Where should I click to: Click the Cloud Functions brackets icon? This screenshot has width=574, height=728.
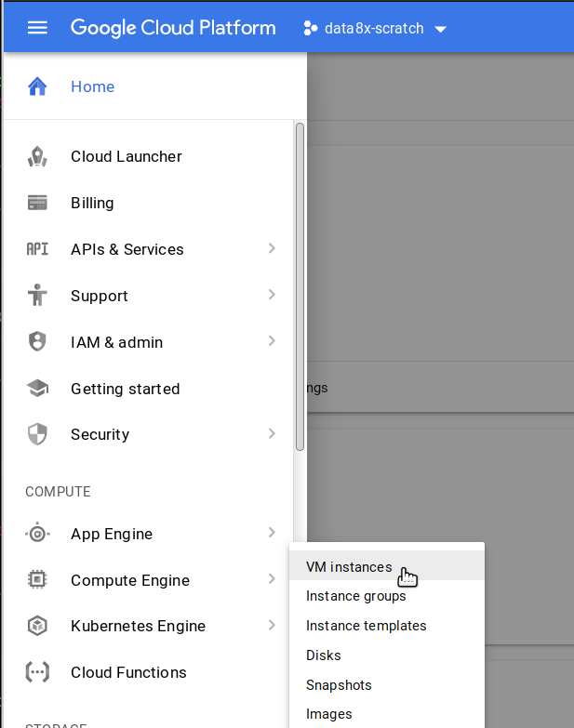37,672
